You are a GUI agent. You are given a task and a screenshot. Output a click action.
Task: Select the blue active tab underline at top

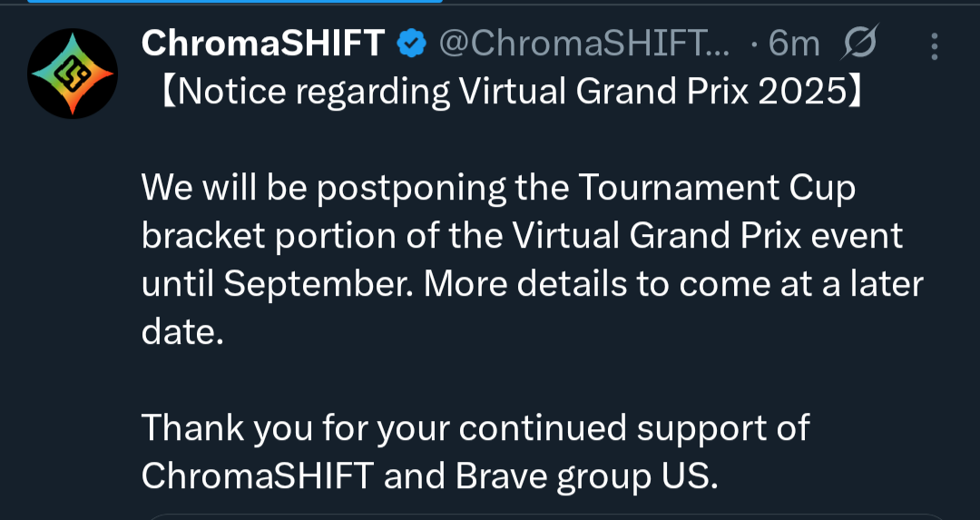236,1
